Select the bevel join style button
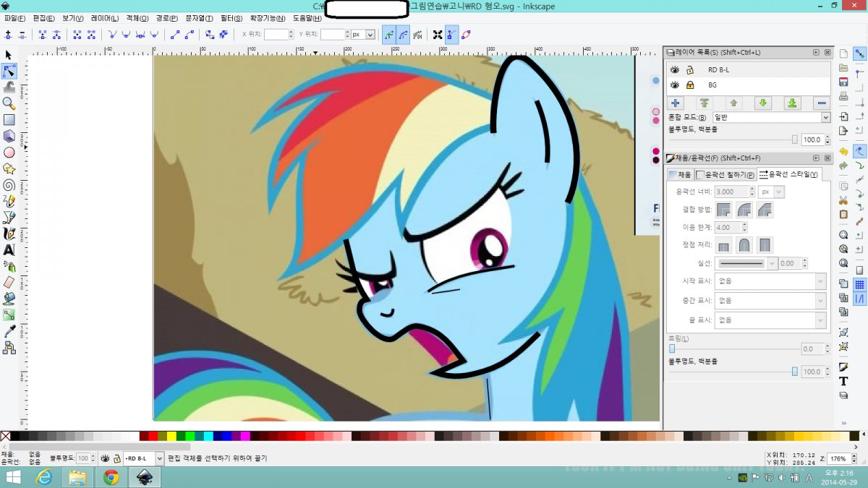The height and width of the screenshot is (488, 868). pyautogui.click(x=765, y=210)
